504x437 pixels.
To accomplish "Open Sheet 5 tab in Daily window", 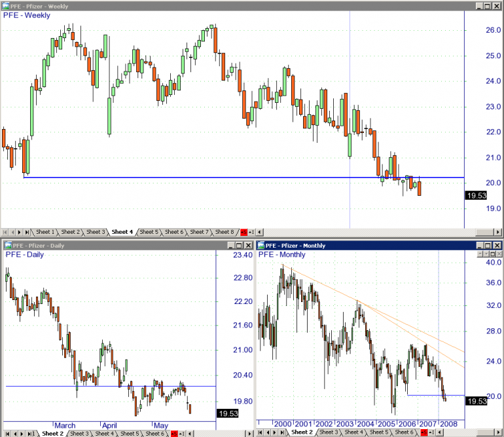I will point(130,434).
